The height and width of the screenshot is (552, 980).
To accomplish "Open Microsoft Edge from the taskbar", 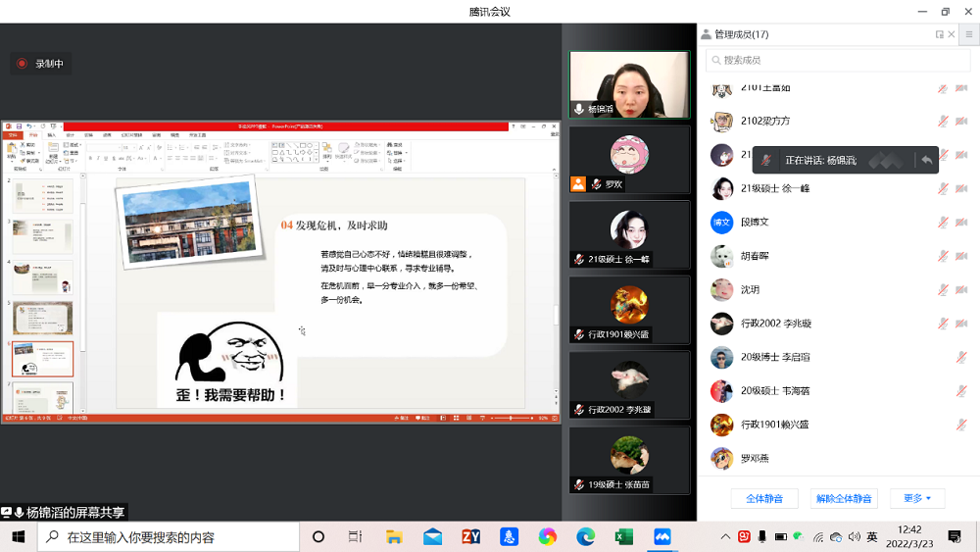I will [585, 537].
